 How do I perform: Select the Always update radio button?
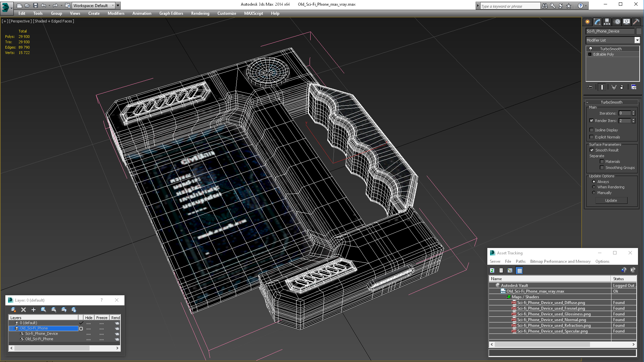pyautogui.click(x=594, y=182)
